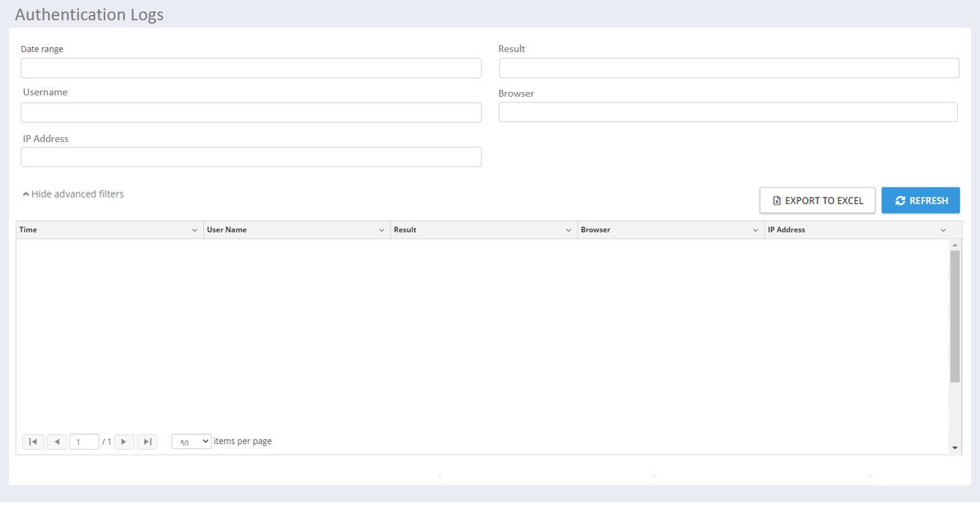Screen dimensions: 980x505
Task: Select the IP Address filter input
Action: click(x=251, y=157)
